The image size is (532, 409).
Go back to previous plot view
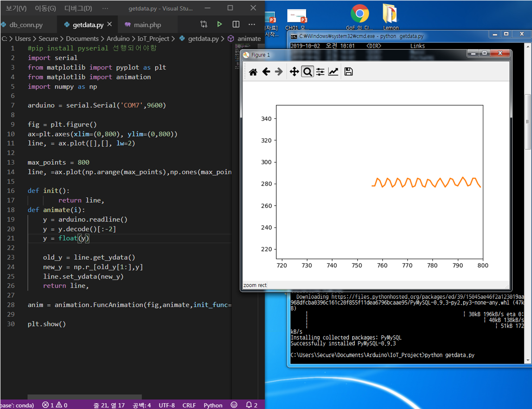click(x=266, y=71)
